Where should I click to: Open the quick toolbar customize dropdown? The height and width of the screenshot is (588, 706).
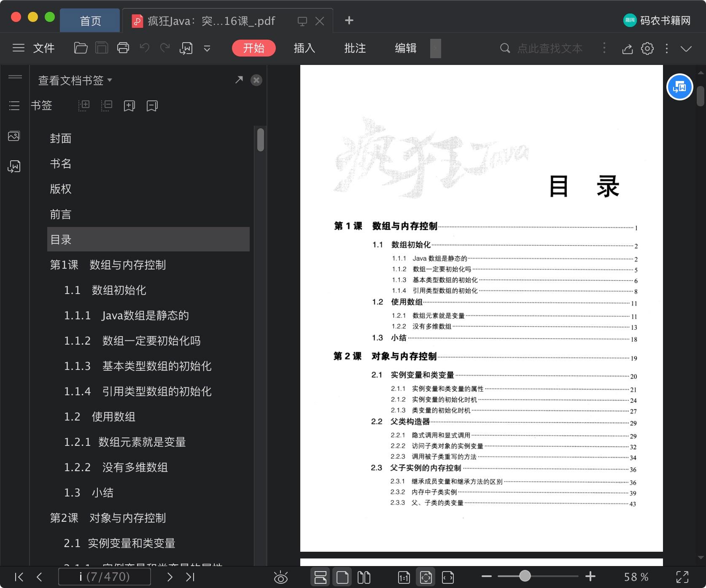207,49
